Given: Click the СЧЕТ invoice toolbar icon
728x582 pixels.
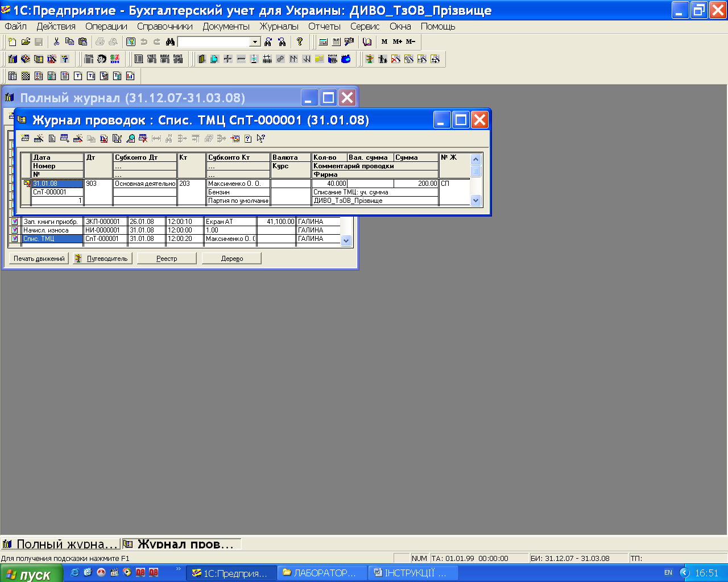Looking at the screenshot, I should click(152, 59).
